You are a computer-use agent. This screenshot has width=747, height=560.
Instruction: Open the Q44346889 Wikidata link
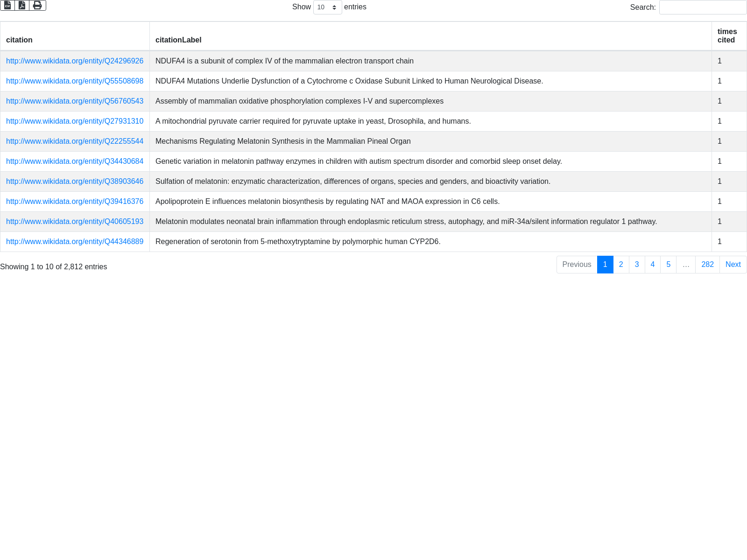75,242
